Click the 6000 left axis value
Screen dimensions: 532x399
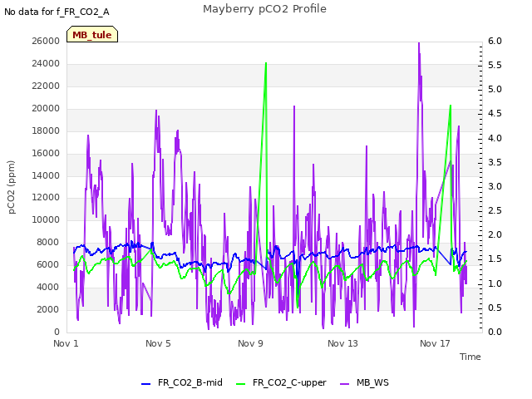click(x=48, y=264)
